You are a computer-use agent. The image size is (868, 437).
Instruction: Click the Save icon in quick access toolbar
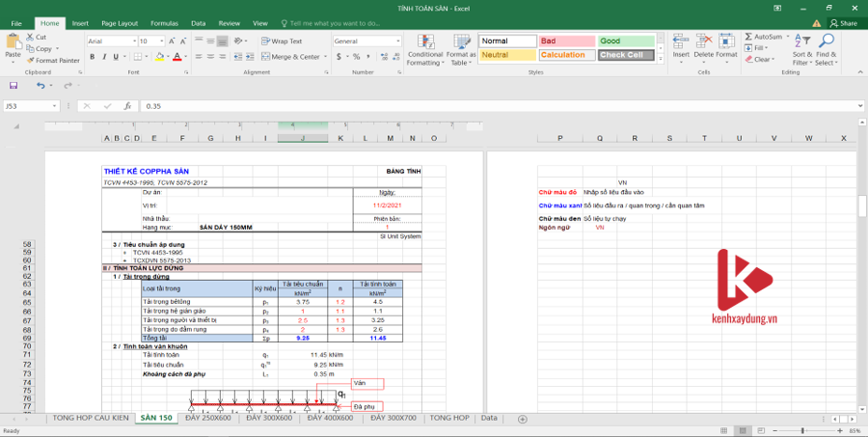14,85
